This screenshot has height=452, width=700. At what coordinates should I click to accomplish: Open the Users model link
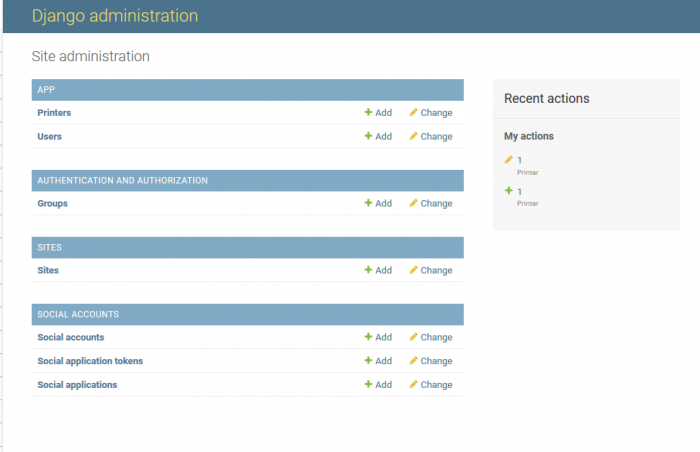[49, 137]
